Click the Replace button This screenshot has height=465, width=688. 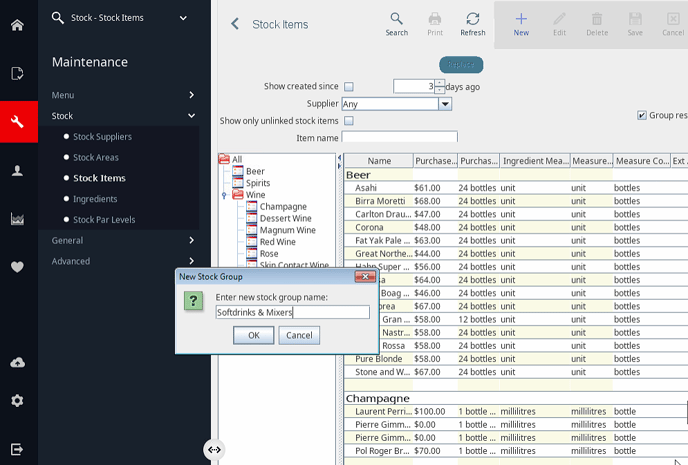coord(461,65)
